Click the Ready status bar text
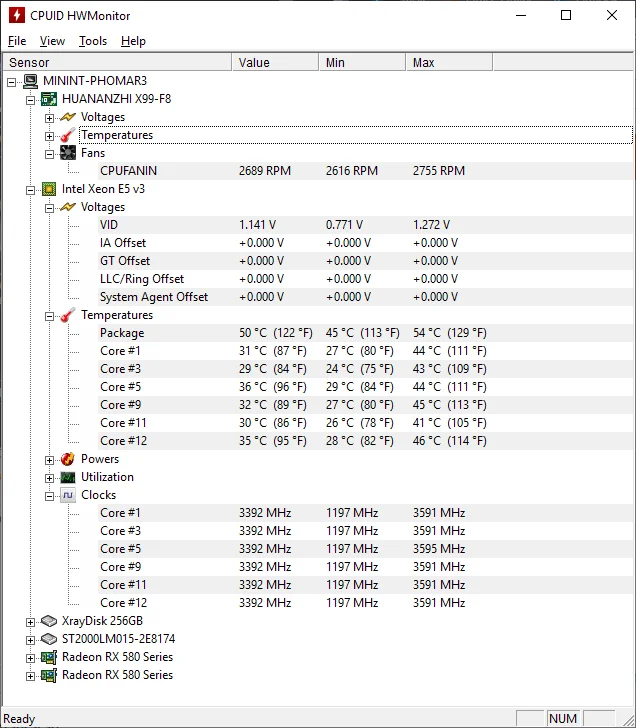Viewport: 636px width, 728px height. coord(19,719)
